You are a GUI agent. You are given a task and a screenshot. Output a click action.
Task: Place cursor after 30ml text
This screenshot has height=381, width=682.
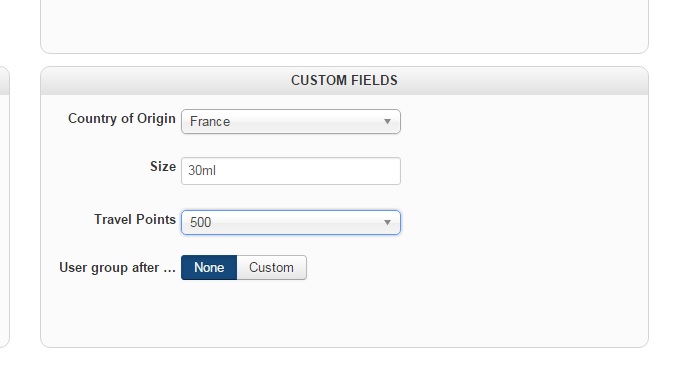pyautogui.click(x=217, y=170)
